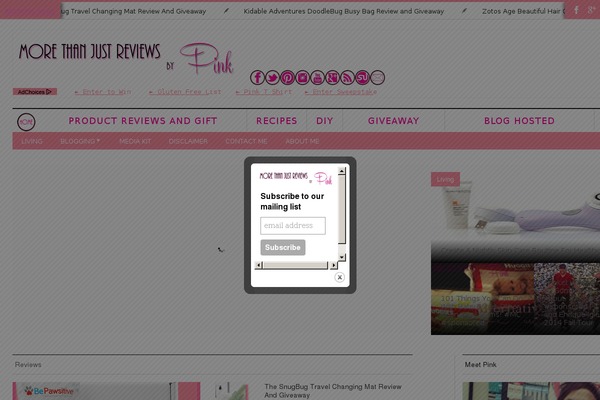The height and width of the screenshot is (400, 600).
Task: Click the Enter to Win ad link
Action: (103, 92)
